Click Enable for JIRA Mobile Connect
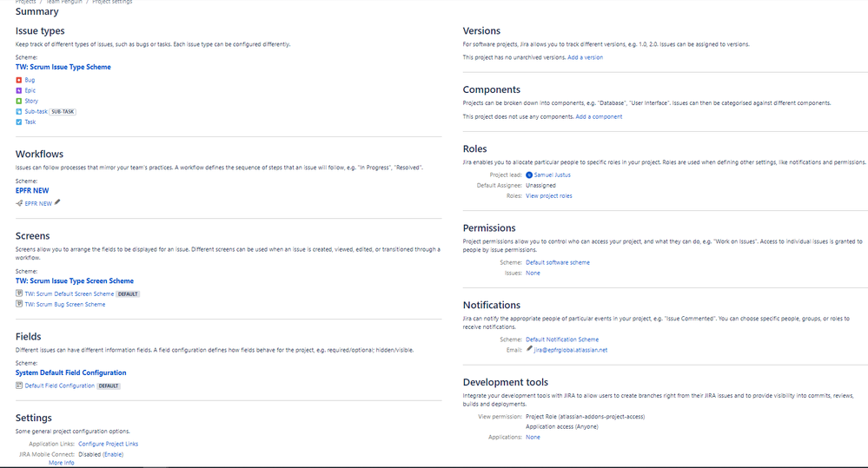This screenshot has width=868, height=468. click(113, 455)
